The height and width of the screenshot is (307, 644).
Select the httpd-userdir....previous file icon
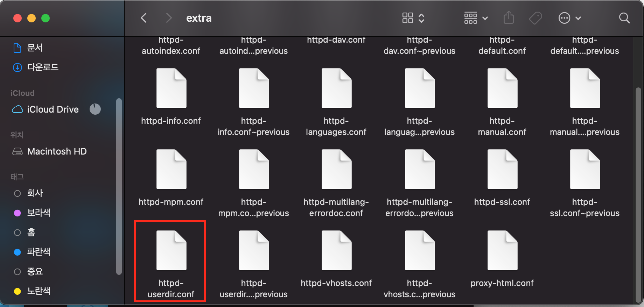click(x=254, y=251)
